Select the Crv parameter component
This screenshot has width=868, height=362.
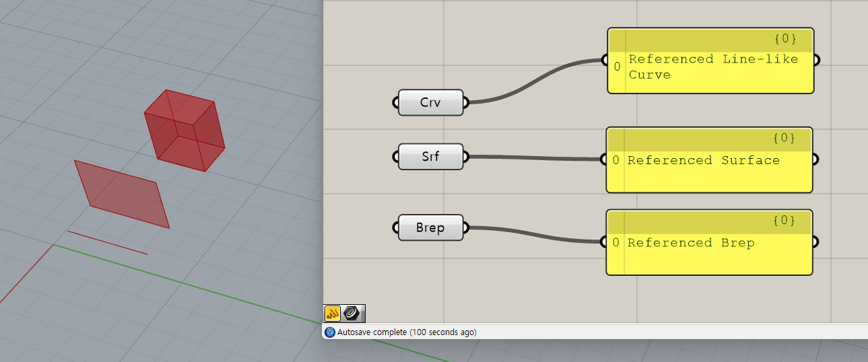click(x=430, y=103)
